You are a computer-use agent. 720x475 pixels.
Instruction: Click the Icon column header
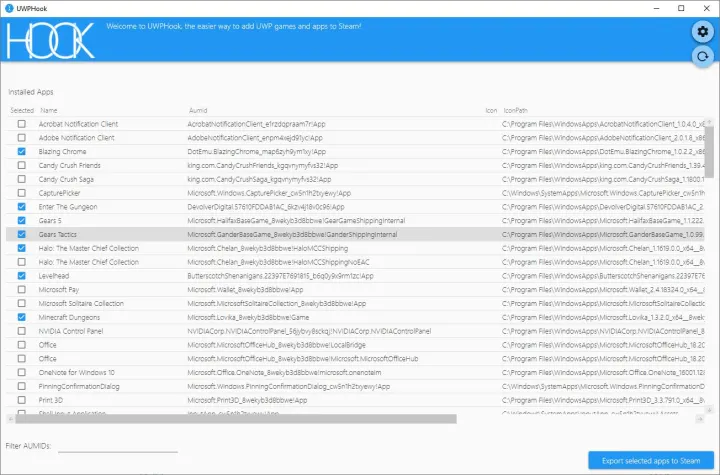click(491, 110)
